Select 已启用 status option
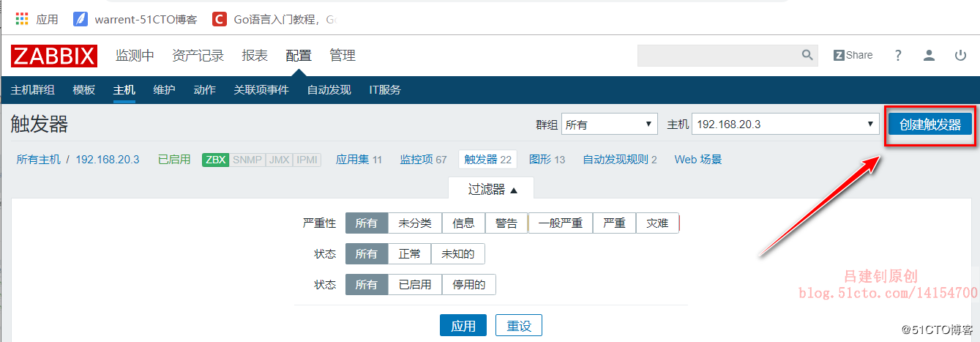Screen dimensions: 980x342 [415, 285]
